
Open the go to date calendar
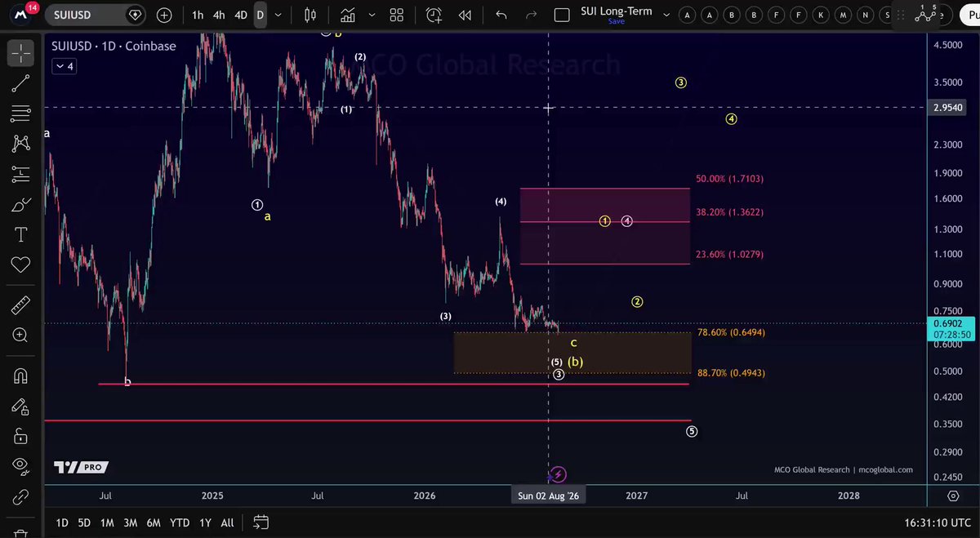[x=261, y=522]
